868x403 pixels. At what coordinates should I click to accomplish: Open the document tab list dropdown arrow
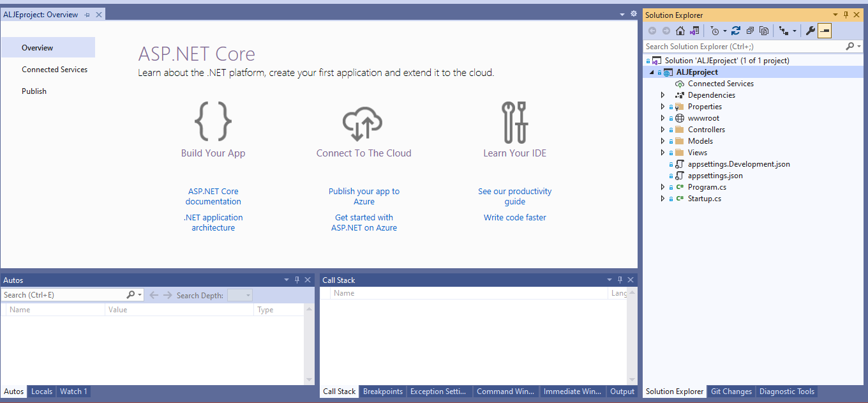coord(622,14)
